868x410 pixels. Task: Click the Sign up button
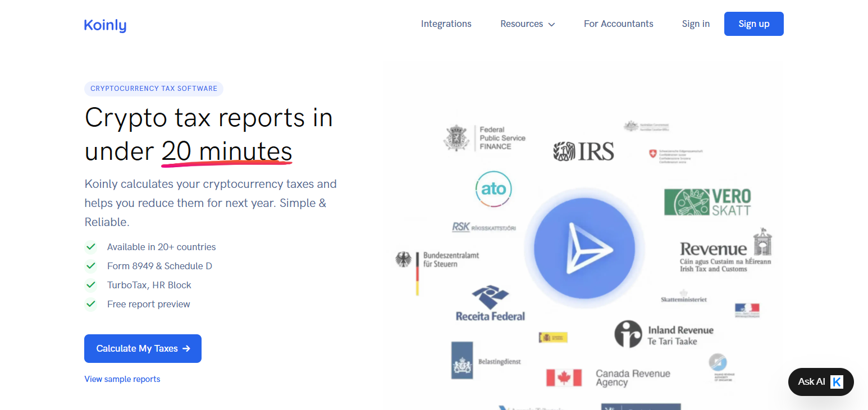click(754, 24)
